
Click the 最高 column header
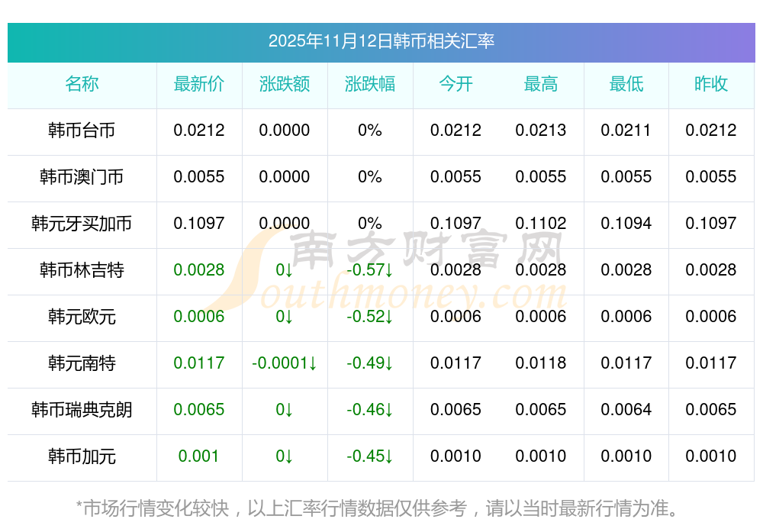point(541,85)
